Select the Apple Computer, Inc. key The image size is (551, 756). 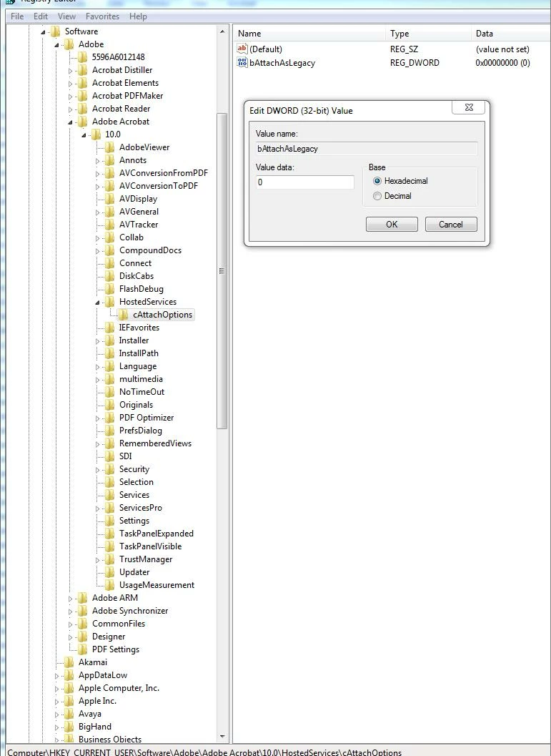tap(119, 688)
